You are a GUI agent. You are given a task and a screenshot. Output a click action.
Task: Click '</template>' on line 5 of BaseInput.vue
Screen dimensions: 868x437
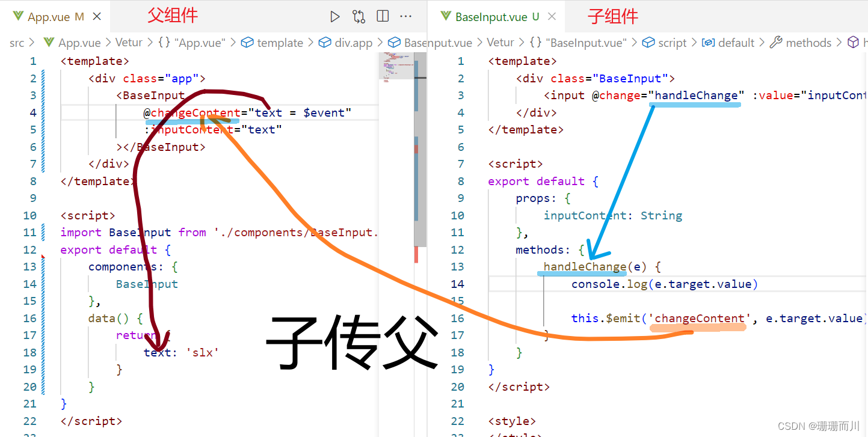[x=526, y=129]
